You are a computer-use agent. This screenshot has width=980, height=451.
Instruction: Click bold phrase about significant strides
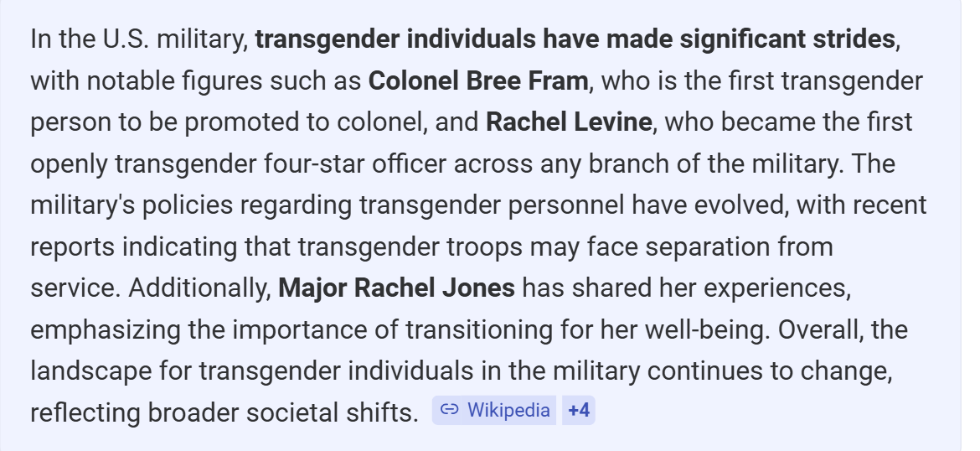(575, 39)
